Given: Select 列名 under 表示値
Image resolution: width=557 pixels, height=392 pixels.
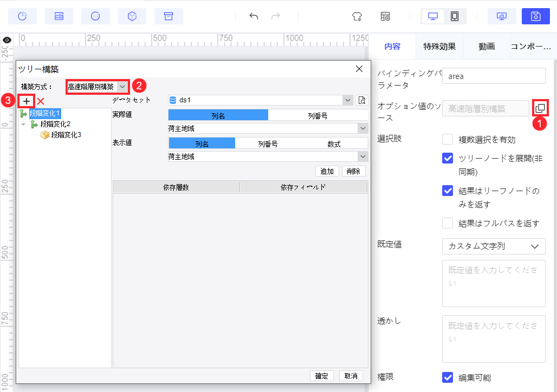Looking at the screenshot, I should point(202,143).
